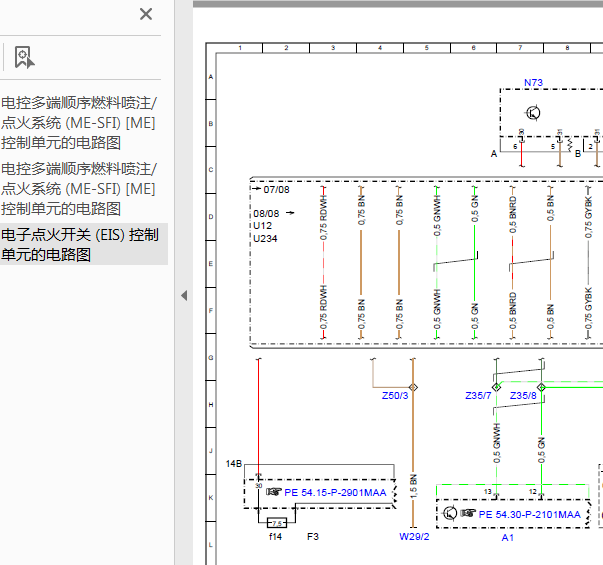The image size is (603, 565).
Task: Click upper 0,75 RDWH wire label
Action: point(323,217)
